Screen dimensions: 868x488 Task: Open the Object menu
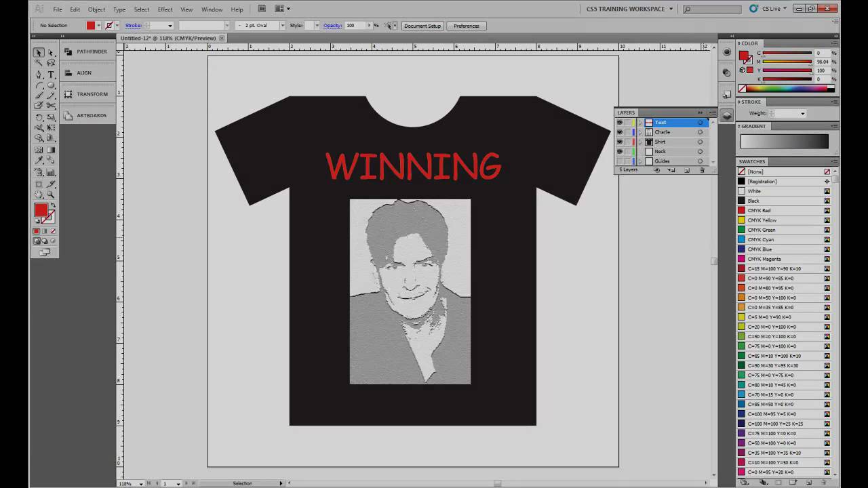point(96,9)
